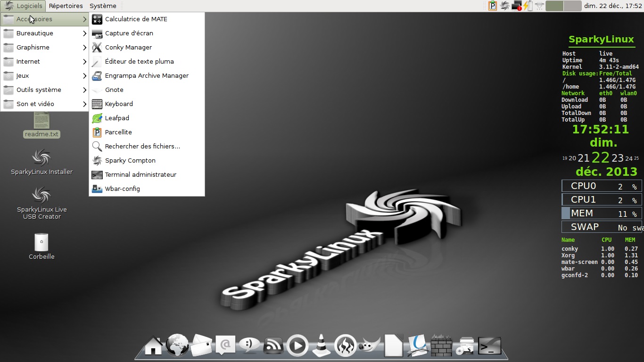Open the flame disc burner dock icon
The width and height of the screenshot is (644, 362).
coord(346,346)
